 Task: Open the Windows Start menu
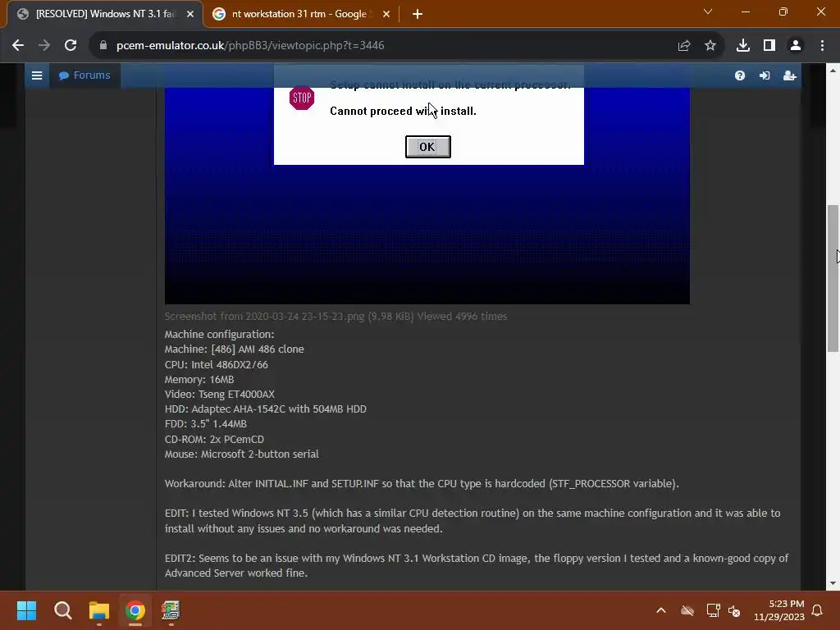click(x=26, y=610)
